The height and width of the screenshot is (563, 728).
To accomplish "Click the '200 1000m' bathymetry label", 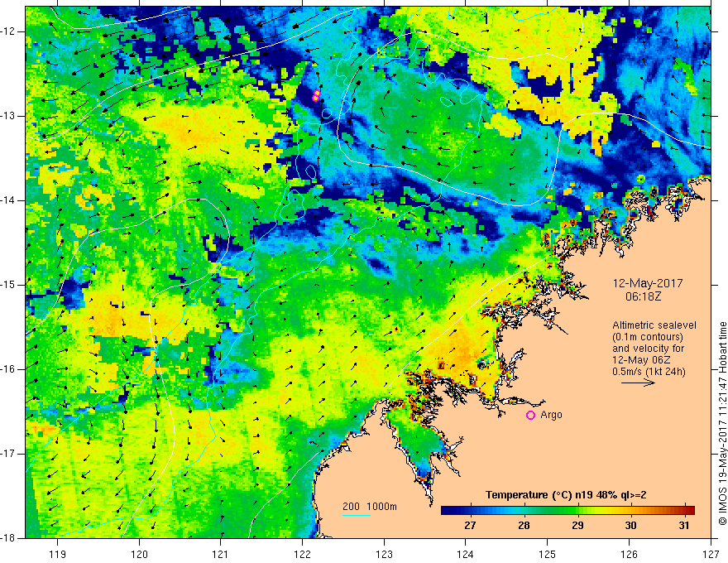I will click(370, 507).
